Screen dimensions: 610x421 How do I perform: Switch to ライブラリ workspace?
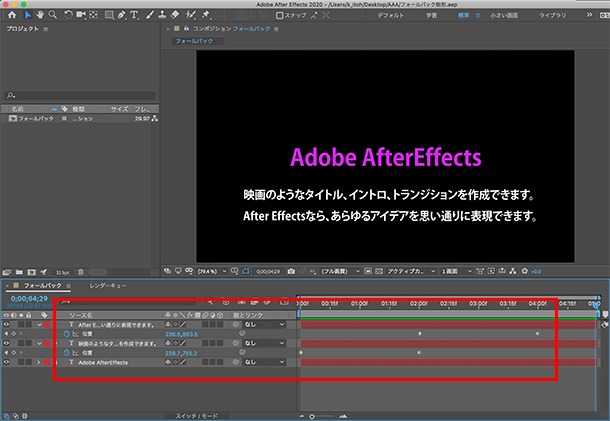click(552, 16)
